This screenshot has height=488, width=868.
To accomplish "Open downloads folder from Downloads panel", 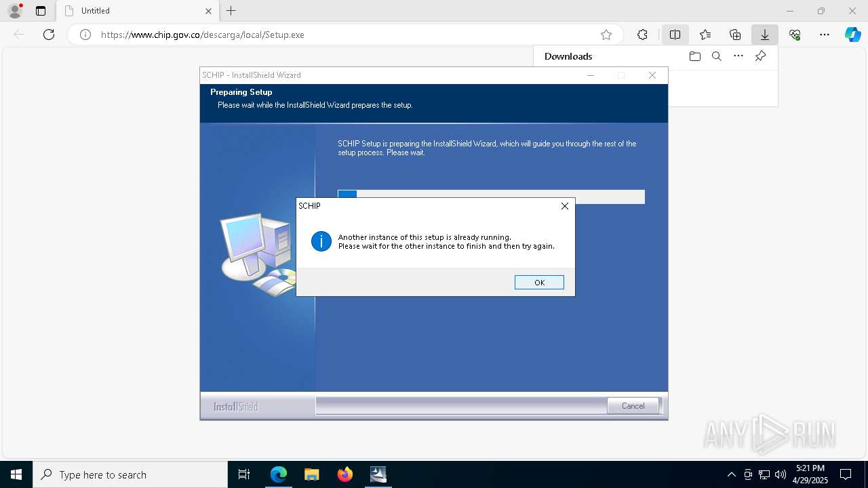I will (694, 56).
